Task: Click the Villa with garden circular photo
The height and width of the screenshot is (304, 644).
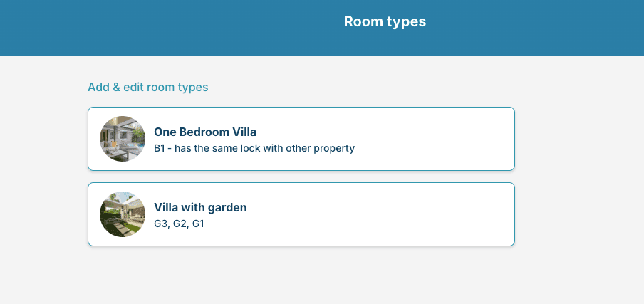Action: tap(123, 214)
